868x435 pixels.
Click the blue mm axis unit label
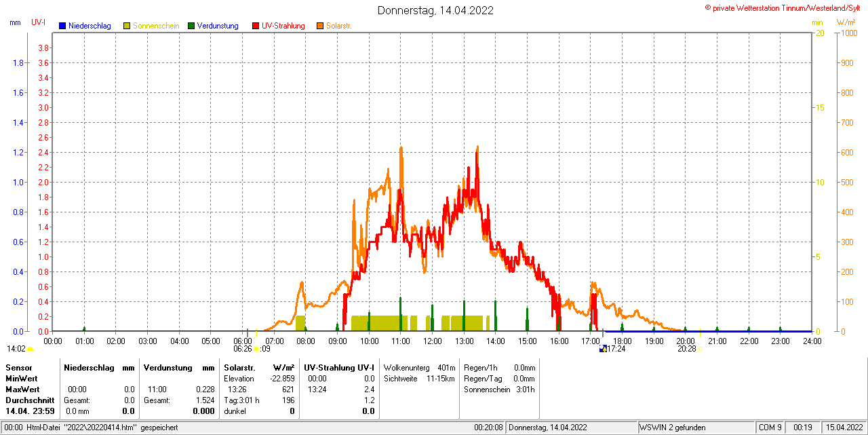point(15,22)
